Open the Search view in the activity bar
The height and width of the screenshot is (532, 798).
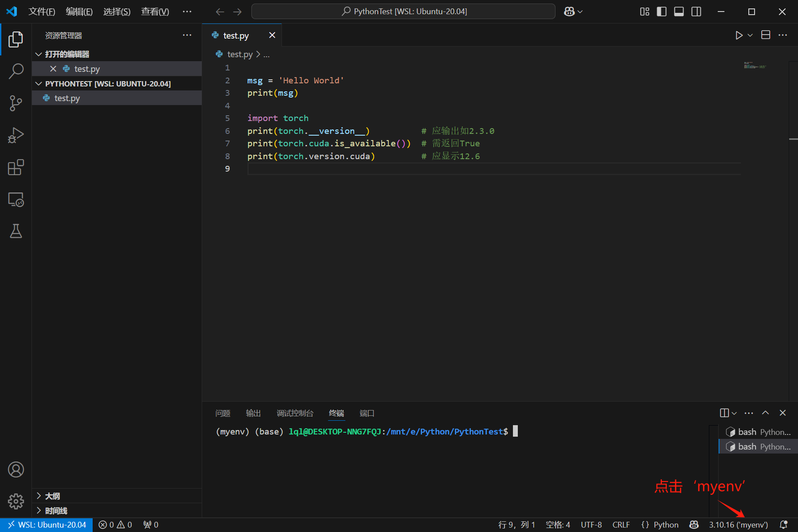point(16,71)
